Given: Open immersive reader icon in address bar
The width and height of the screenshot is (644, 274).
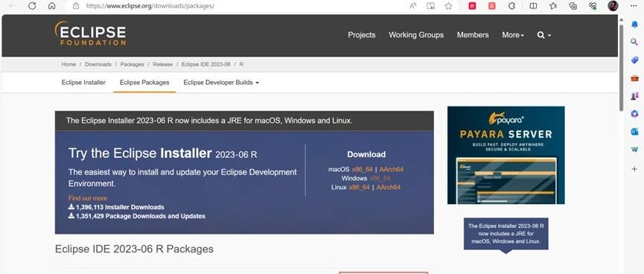Looking at the screenshot, I should 430,6.
